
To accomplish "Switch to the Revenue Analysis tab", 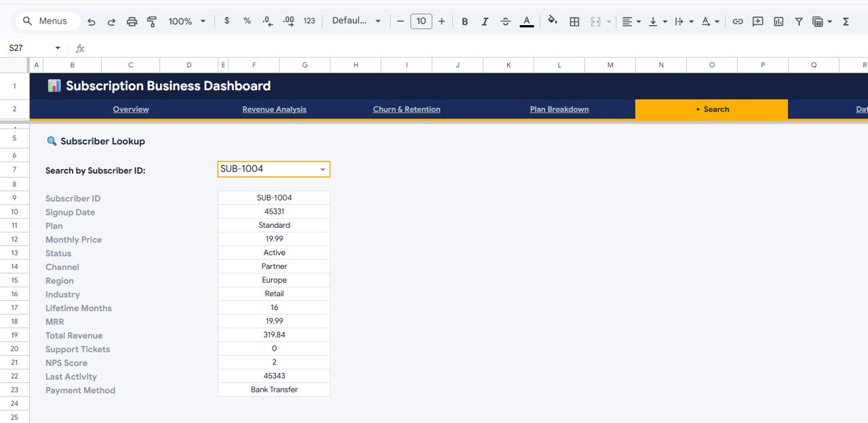I will [x=274, y=109].
